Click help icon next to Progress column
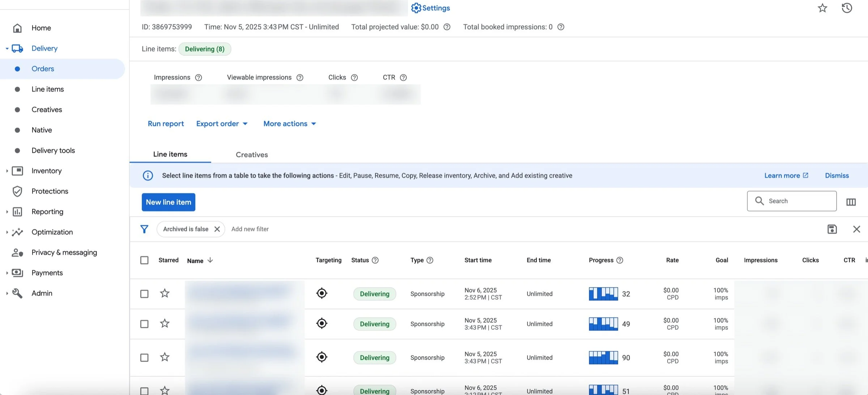868x395 pixels. 620,260
